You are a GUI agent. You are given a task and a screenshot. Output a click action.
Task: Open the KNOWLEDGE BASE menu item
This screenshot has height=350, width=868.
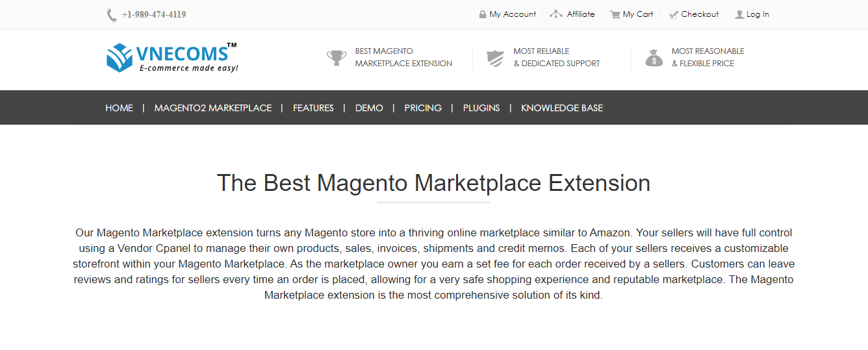(x=562, y=108)
